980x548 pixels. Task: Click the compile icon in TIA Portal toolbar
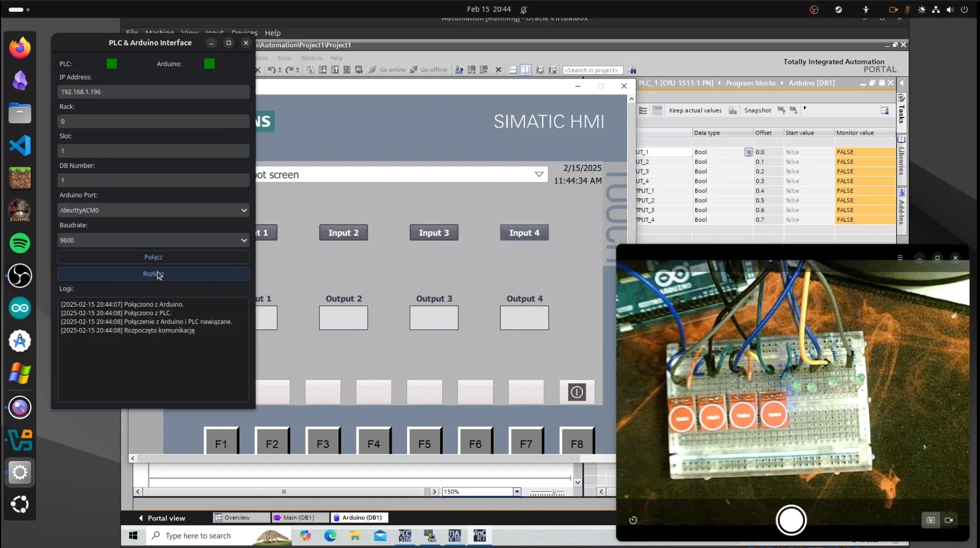(x=310, y=70)
